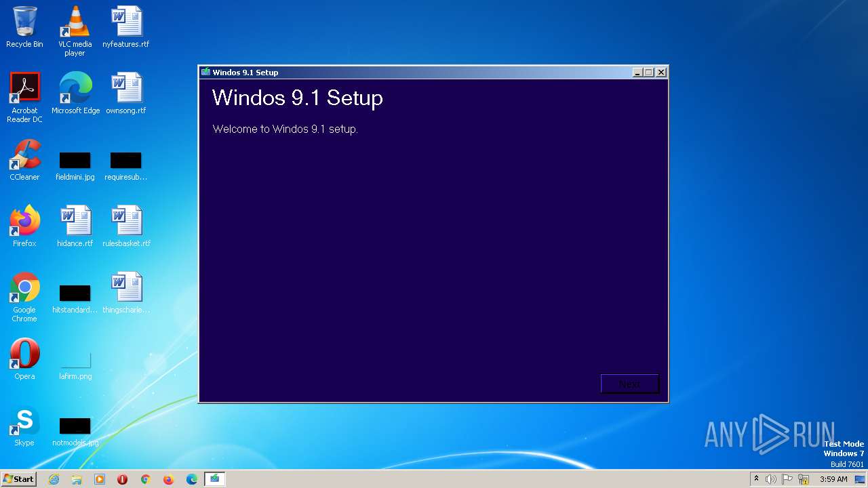
Task: Open Opera from the taskbar
Action: click(x=123, y=479)
